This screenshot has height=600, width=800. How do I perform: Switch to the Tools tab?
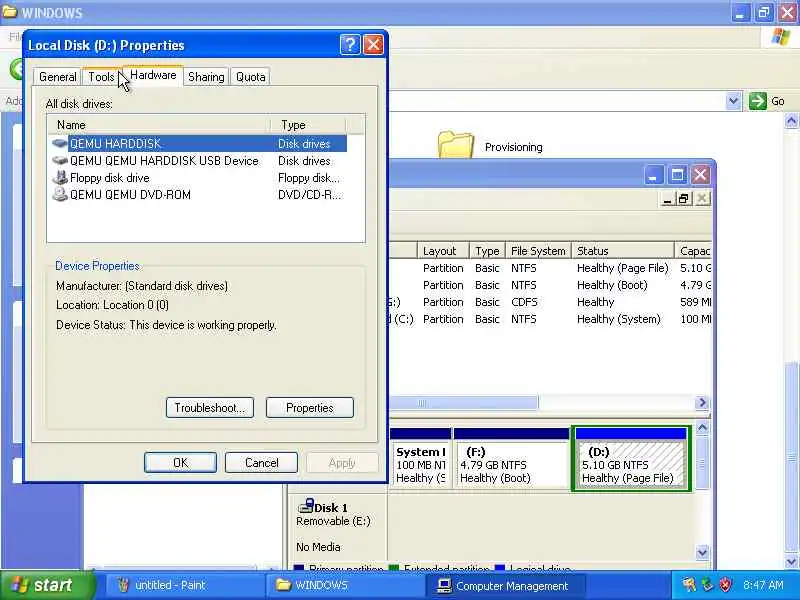point(101,77)
